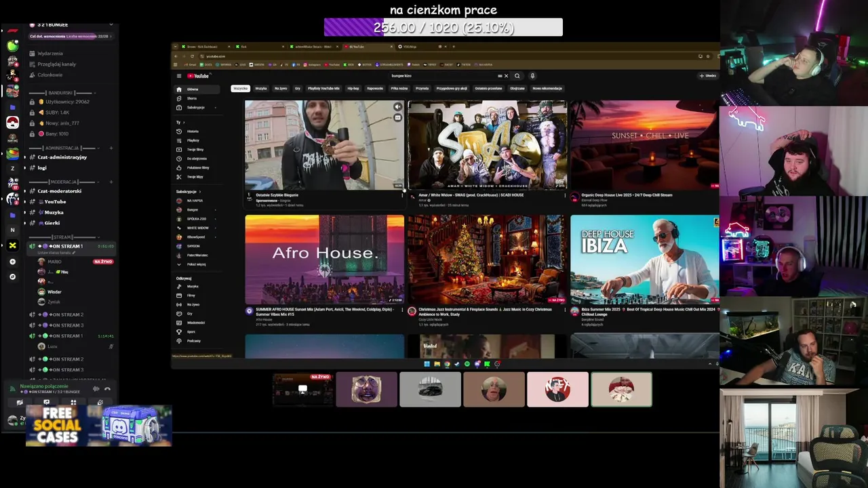Open Muzyka under Odkrywaj in YouTube
The width and height of the screenshot is (868, 488).
click(197, 287)
